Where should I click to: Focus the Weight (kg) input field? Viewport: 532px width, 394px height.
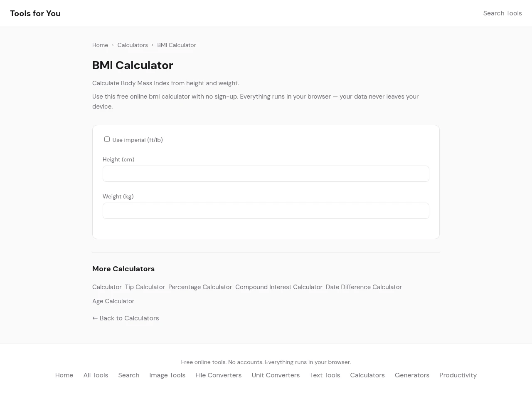pyautogui.click(x=266, y=211)
